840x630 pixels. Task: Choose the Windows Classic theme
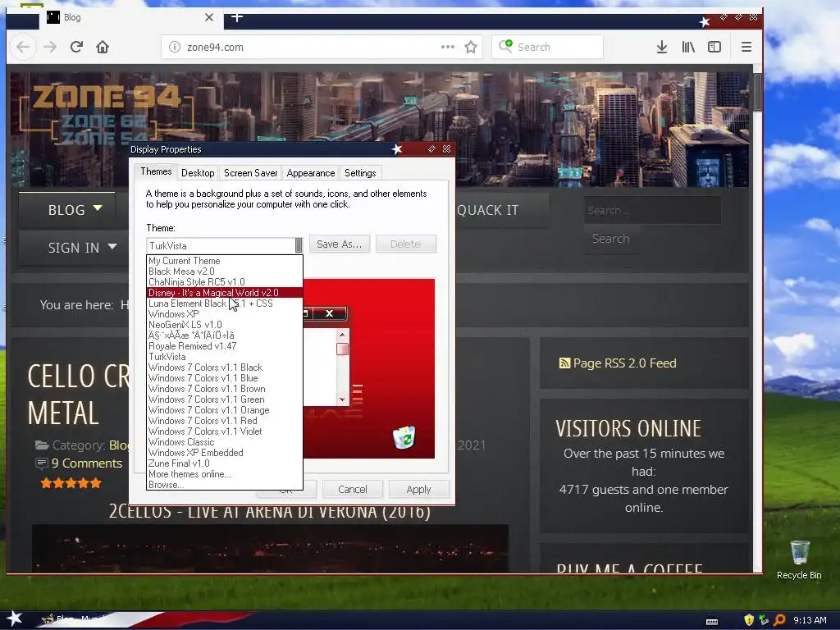(225, 442)
